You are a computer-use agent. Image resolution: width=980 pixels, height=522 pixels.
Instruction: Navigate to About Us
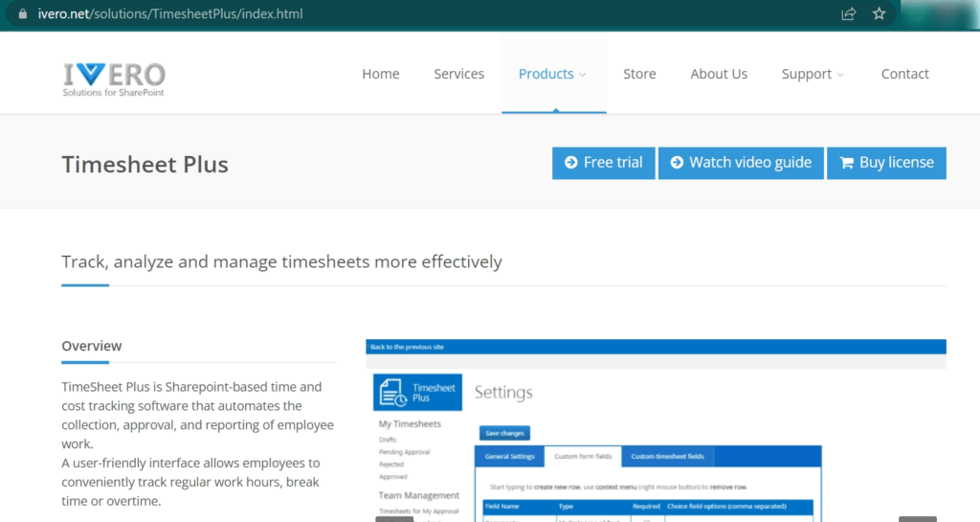[719, 74]
